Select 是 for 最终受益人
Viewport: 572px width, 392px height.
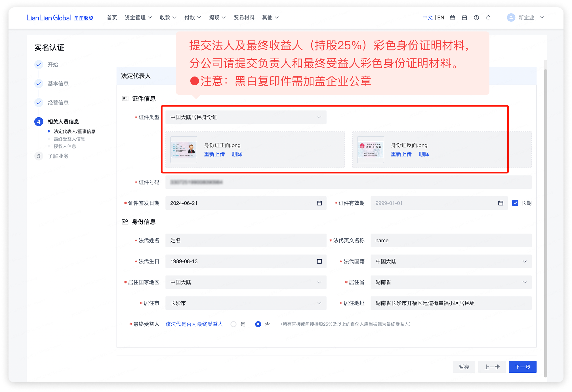pos(234,324)
